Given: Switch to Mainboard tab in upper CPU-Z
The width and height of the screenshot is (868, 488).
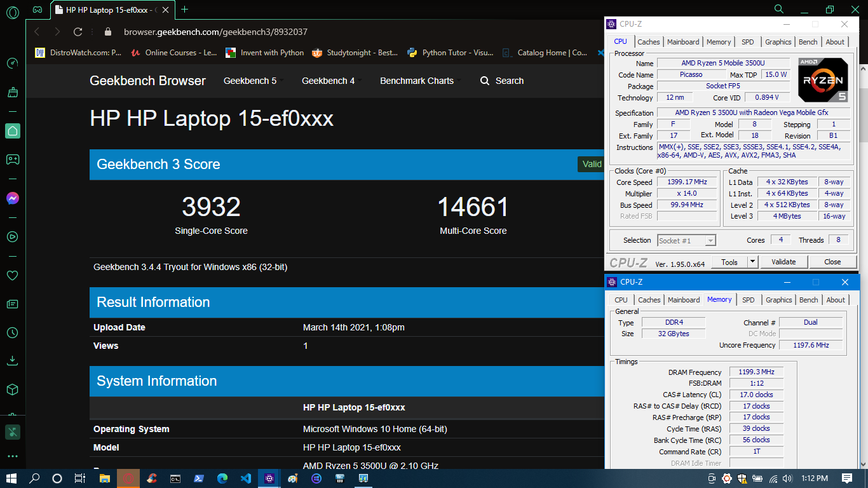Looking at the screenshot, I should click(x=683, y=42).
